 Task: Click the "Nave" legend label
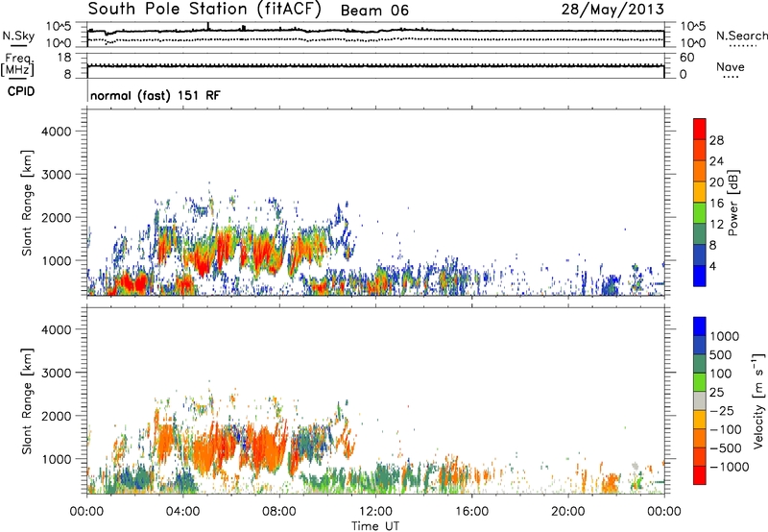731,67
